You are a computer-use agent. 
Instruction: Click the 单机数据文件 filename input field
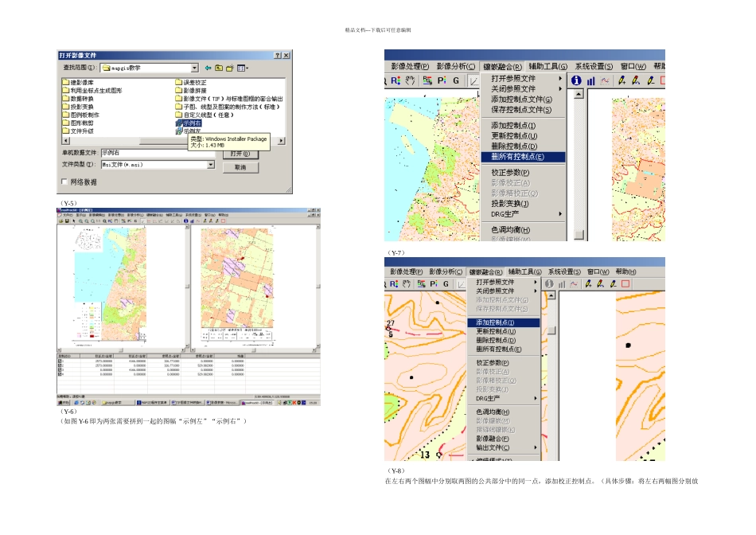(x=158, y=153)
